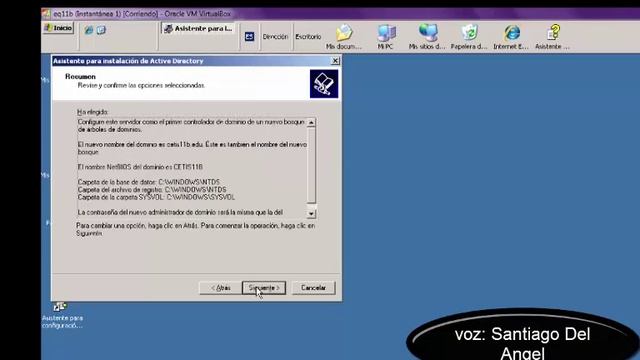Click the summary scrollbar down arrow

pos(311,213)
